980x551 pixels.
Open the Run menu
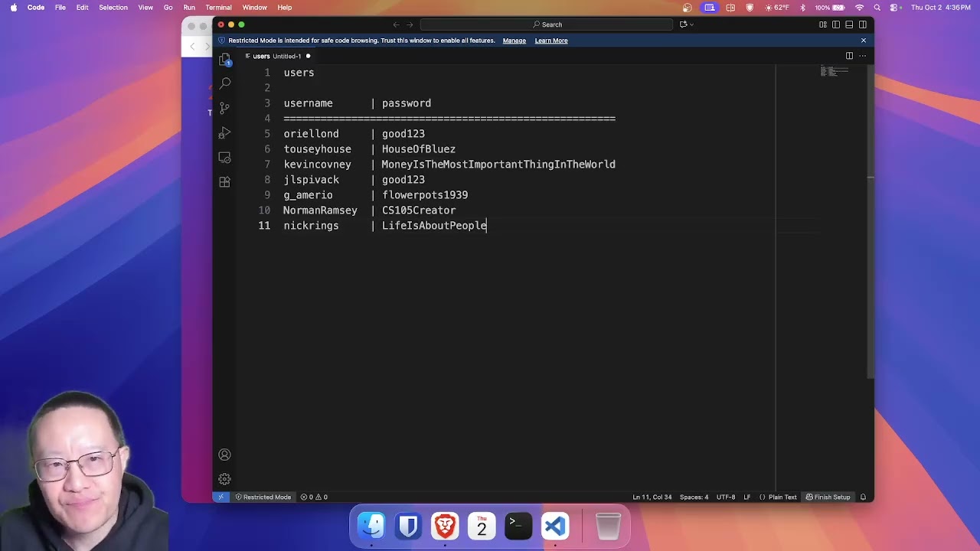coord(189,8)
